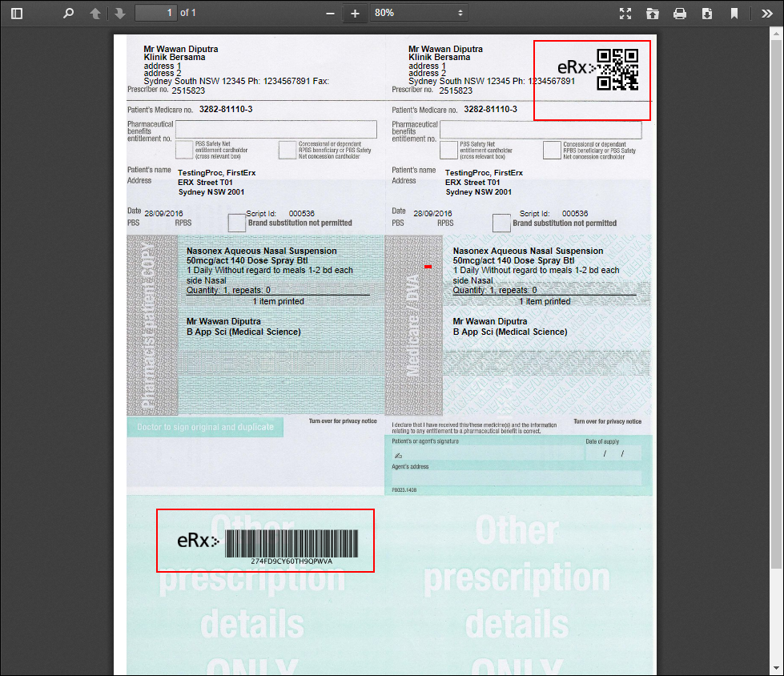
Task: Click the eRx QR code
Action: 617,70
